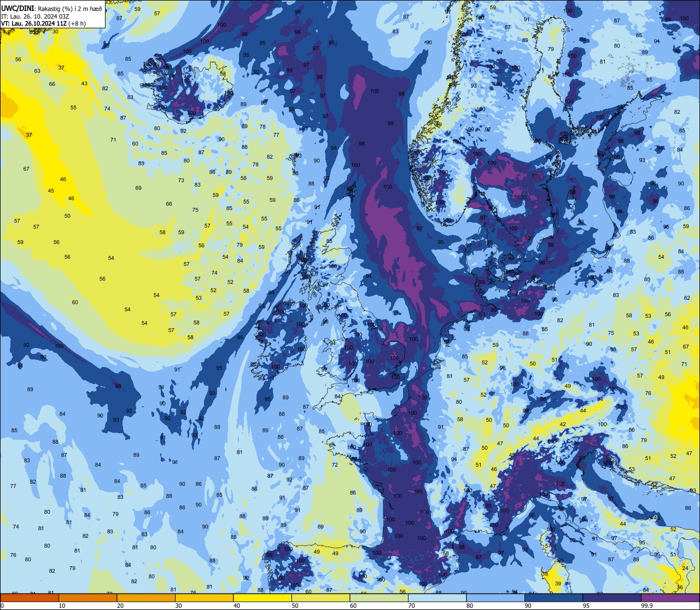This screenshot has width=700, height=610.
Task: Click the legend tick label 20
Action: tap(120, 606)
